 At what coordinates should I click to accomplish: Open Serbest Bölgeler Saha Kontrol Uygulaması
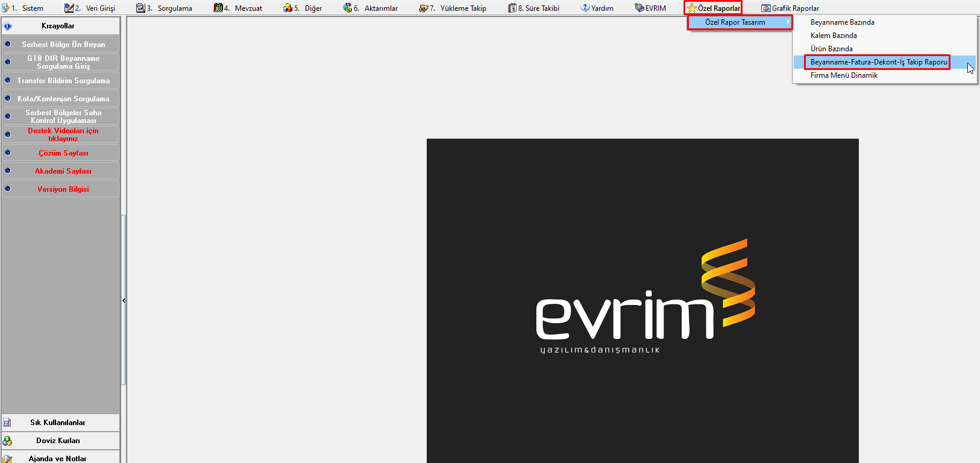61,116
